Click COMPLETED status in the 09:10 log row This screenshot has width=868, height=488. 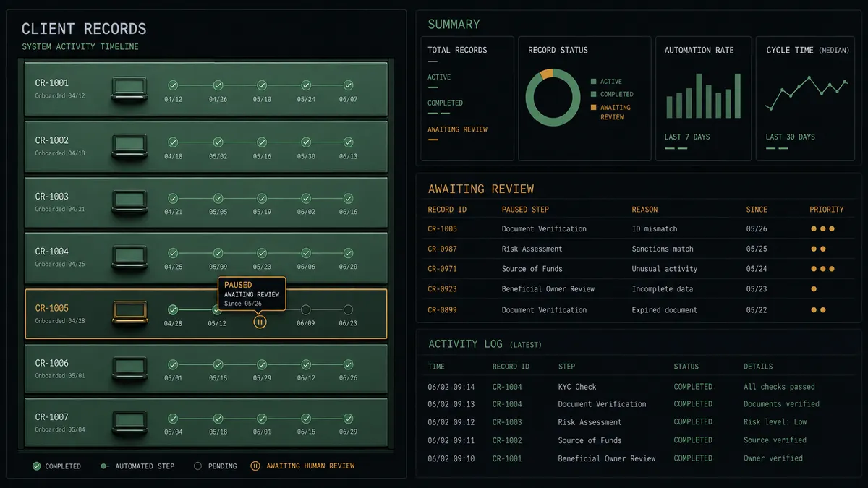693,458
